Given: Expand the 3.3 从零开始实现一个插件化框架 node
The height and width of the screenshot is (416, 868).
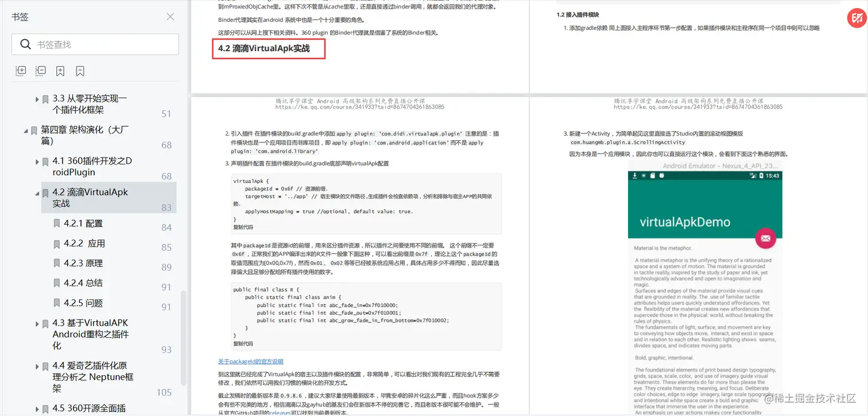Looking at the screenshot, I should click(37, 99).
